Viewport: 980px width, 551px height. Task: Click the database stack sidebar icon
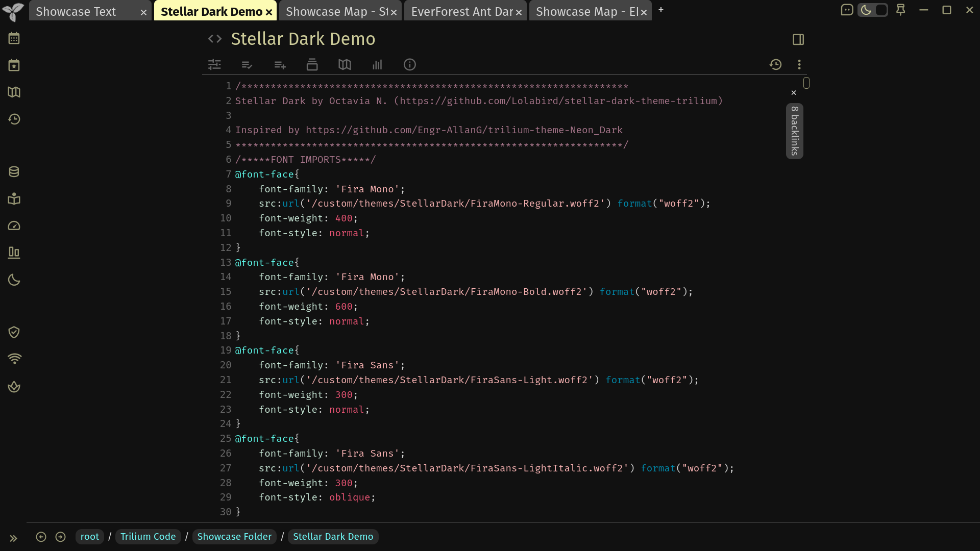point(14,172)
